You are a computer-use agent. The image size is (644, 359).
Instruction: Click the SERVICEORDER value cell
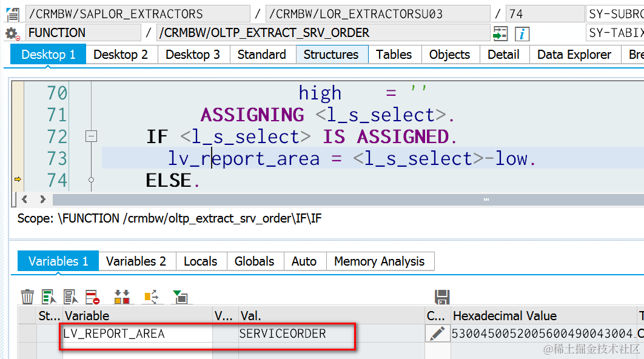pos(331,334)
